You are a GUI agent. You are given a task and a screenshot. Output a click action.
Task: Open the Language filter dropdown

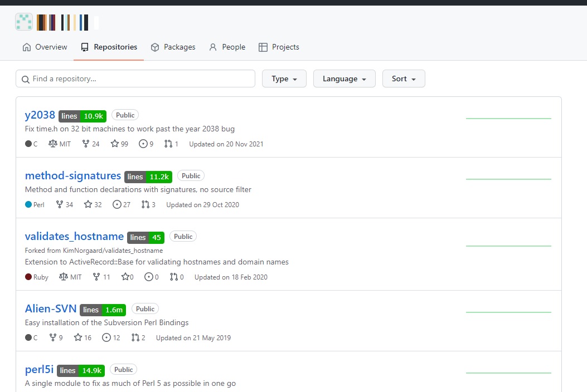pos(345,79)
